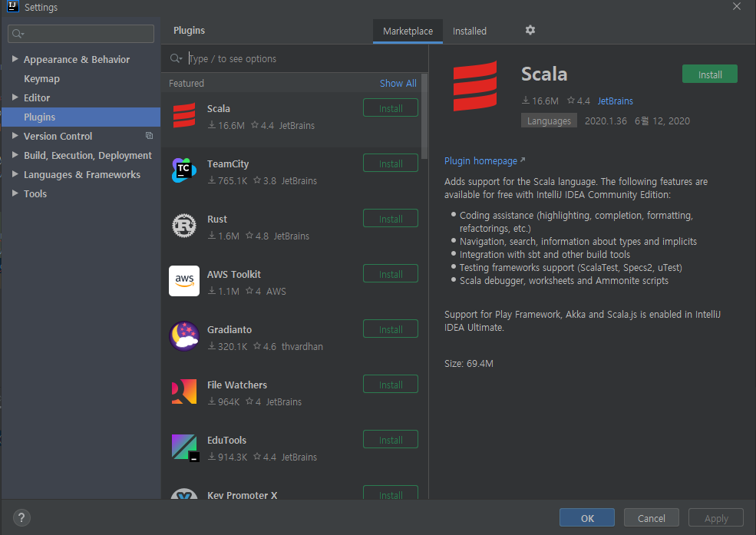This screenshot has width=756, height=535.
Task: Close the Settings dialog
Action: pyautogui.click(x=737, y=6)
